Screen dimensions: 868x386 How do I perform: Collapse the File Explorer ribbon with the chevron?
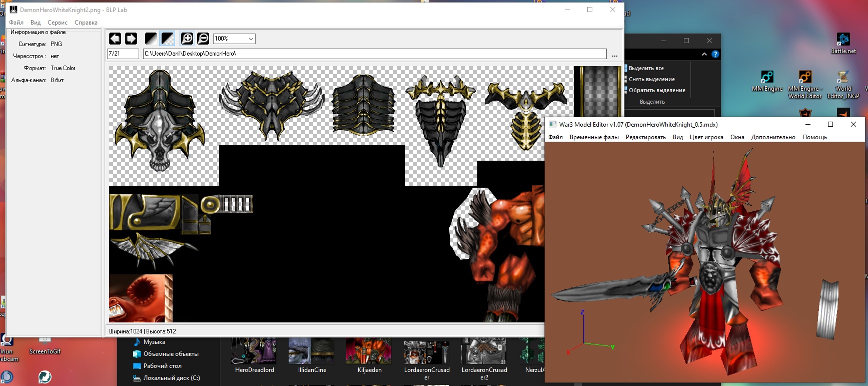(704, 54)
